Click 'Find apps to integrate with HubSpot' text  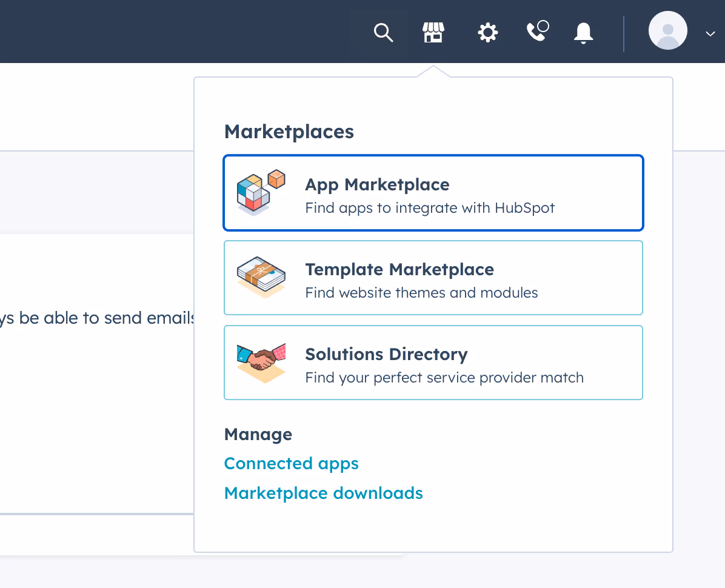click(430, 207)
